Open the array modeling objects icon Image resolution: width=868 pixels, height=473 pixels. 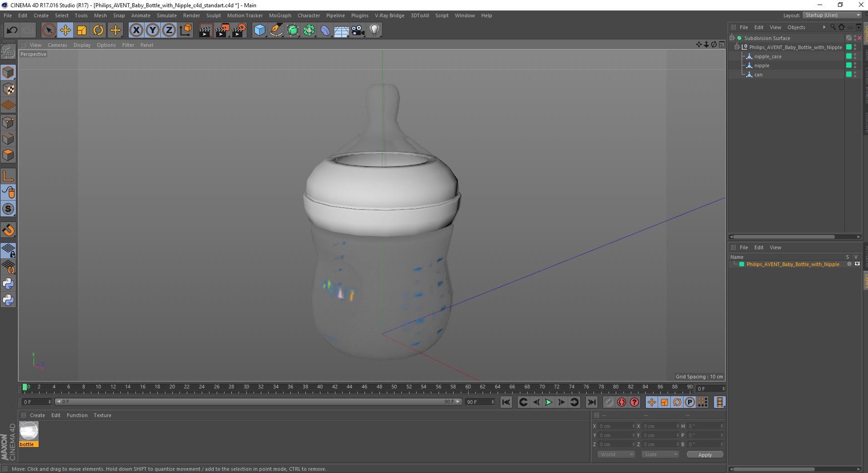click(309, 30)
